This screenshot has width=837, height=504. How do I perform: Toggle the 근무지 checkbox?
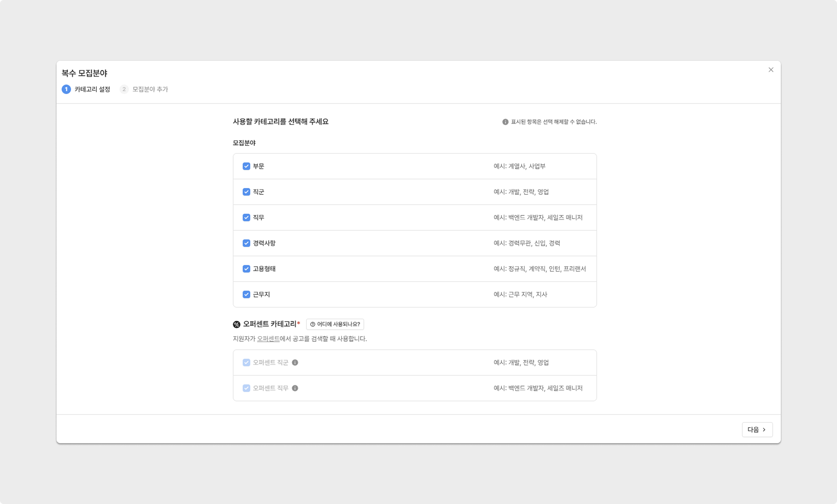tap(246, 294)
